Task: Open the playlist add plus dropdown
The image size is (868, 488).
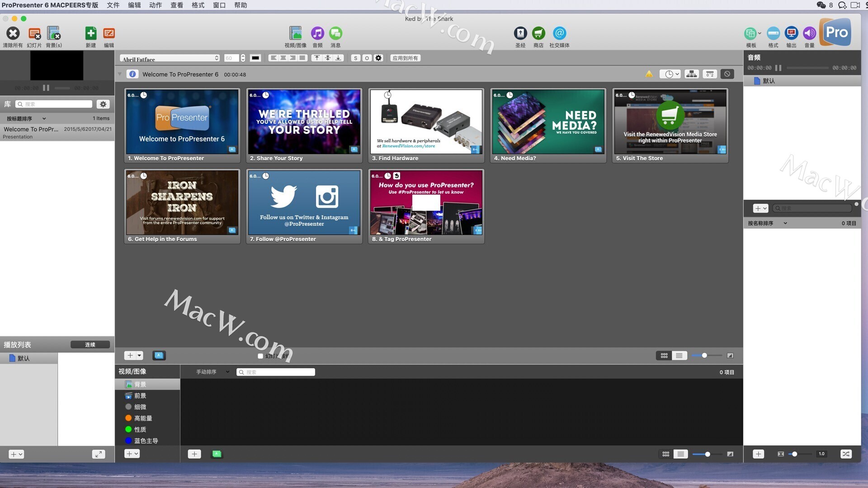Action: [16, 454]
